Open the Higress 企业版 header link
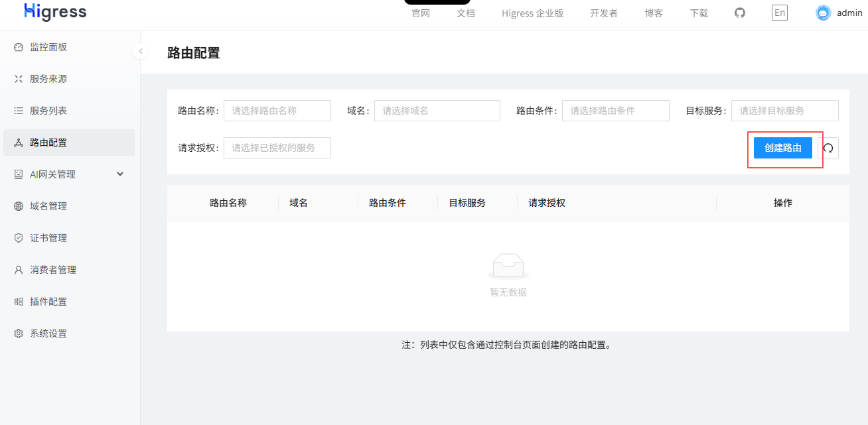868x425 pixels. (533, 13)
